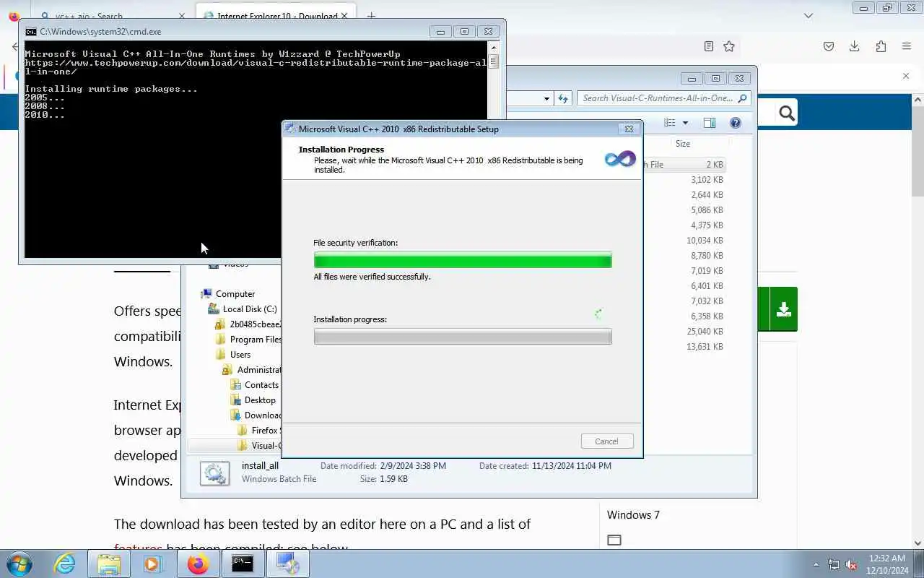Open Firefox reader view icon

pyautogui.click(x=709, y=46)
